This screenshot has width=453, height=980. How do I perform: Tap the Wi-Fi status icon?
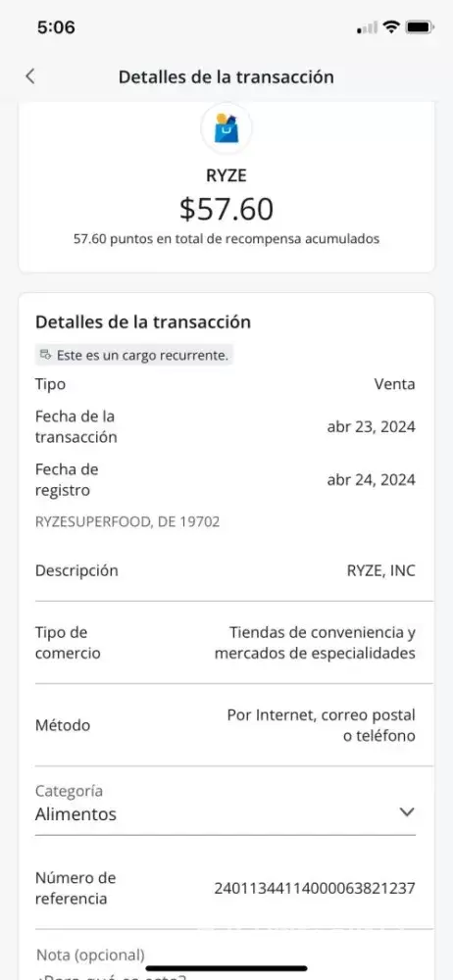(391, 27)
